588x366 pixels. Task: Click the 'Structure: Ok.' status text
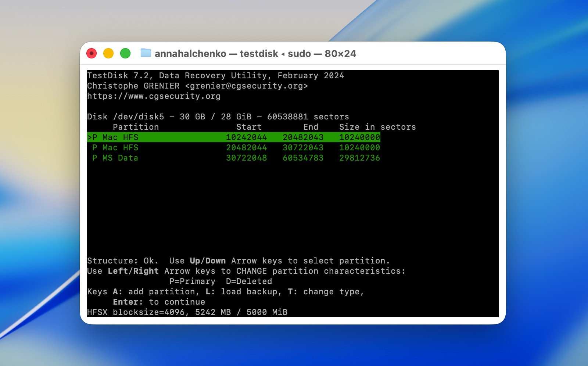pos(123,261)
